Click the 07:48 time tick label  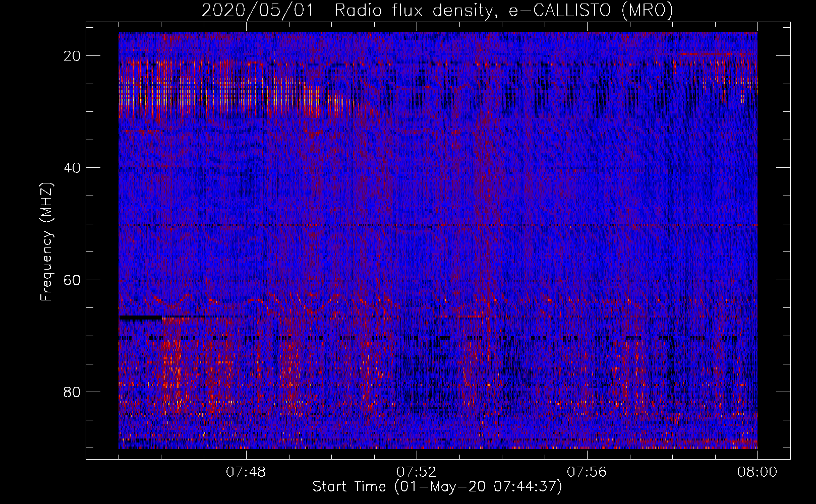tap(246, 472)
